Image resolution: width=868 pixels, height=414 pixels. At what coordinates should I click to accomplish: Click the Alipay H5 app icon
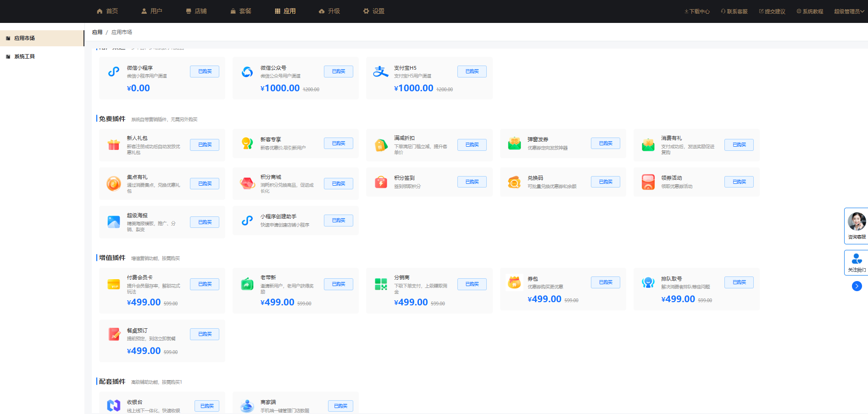tap(381, 72)
